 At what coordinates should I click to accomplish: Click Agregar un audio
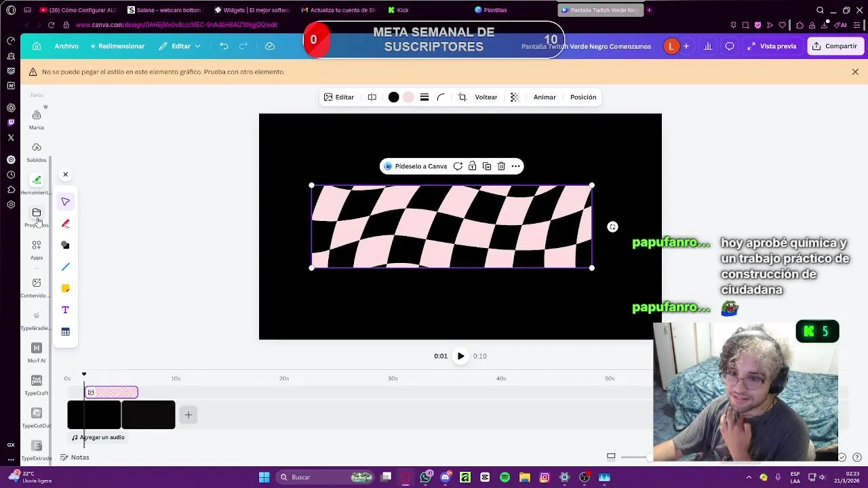click(x=98, y=437)
